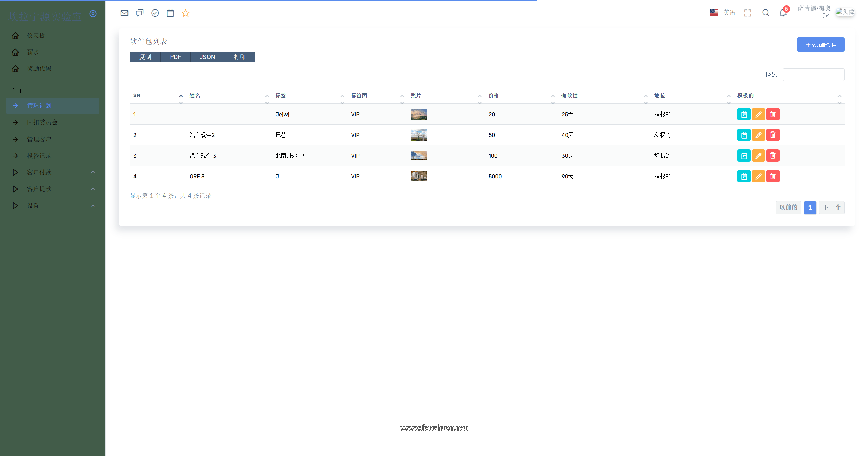Image resolution: width=868 pixels, height=456 pixels.
Task: Go to 投资记录 in the sidebar
Action: coord(39,156)
